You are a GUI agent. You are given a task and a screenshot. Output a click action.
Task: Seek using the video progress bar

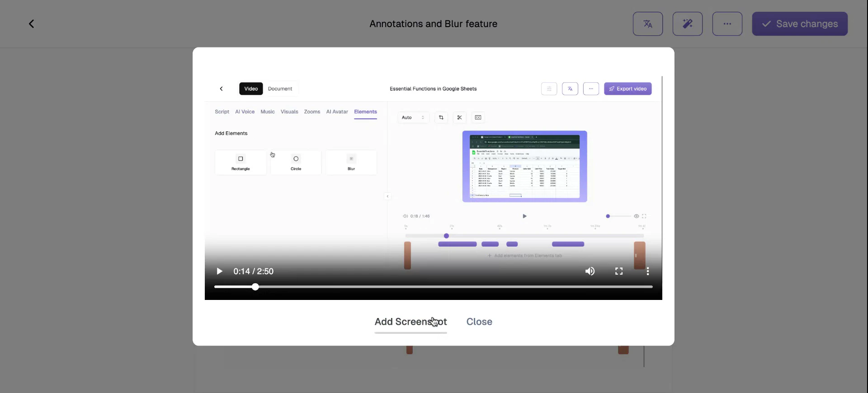(434, 287)
